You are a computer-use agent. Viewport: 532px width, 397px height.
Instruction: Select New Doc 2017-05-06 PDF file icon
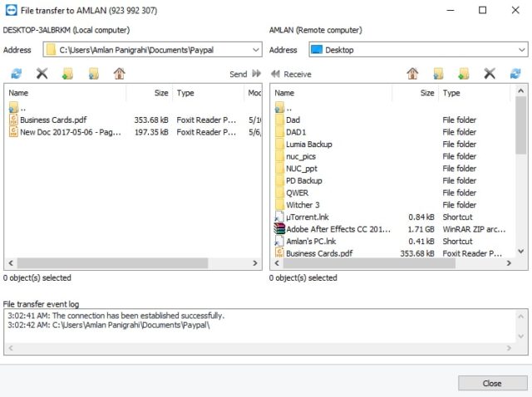pyautogui.click(x=13, y=132)
